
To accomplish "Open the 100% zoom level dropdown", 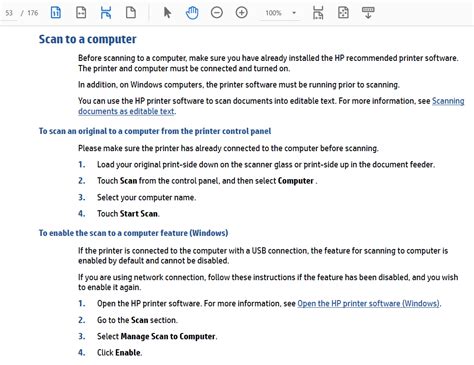I will 280,13.
